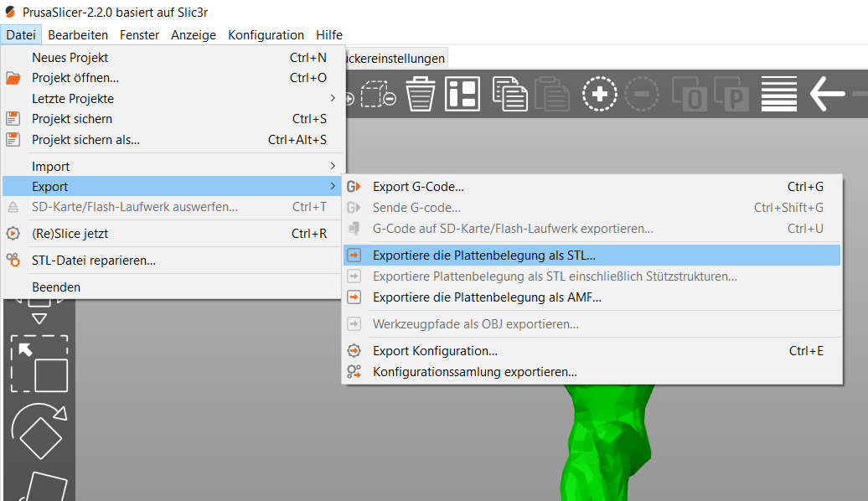Viewport: 868px width, 501px height.
Task: Select (Re)Slice jetzt entry
Action: pos(173,234)
